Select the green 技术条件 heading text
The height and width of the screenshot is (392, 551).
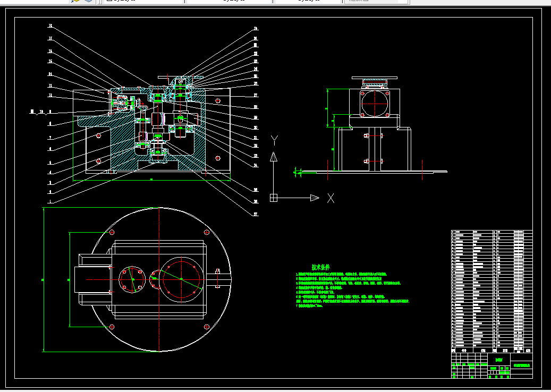[321, 268]
